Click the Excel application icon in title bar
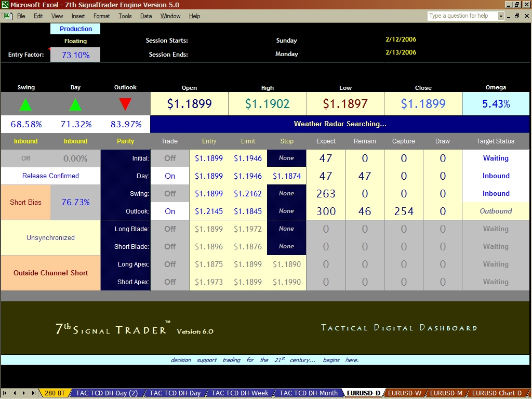The image size is (532, 399). coord(5,5)
